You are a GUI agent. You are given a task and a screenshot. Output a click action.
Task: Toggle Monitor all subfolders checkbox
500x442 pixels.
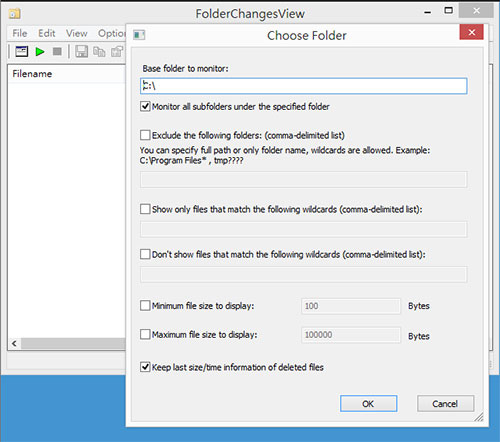pos(145,107)
